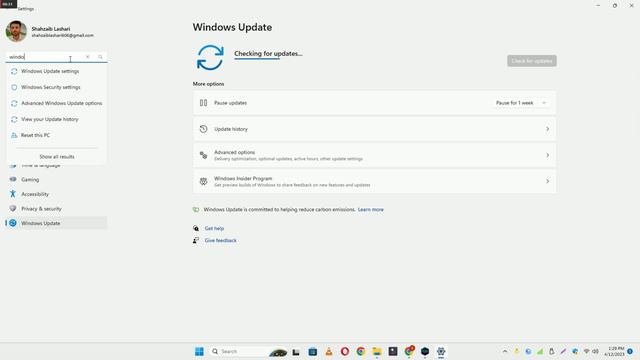
Task: Click the Wi-Fi network icon in system tray
Action: pyautogui.click(x=587, y=351)
